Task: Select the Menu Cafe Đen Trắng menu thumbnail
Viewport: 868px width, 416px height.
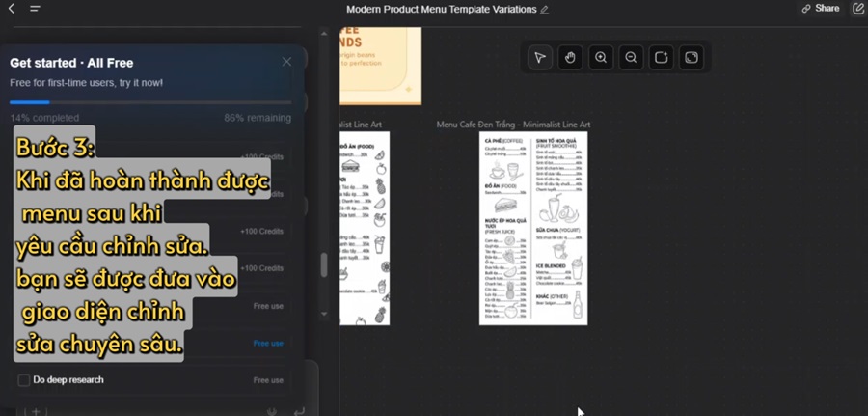Action: pos(533,228)
